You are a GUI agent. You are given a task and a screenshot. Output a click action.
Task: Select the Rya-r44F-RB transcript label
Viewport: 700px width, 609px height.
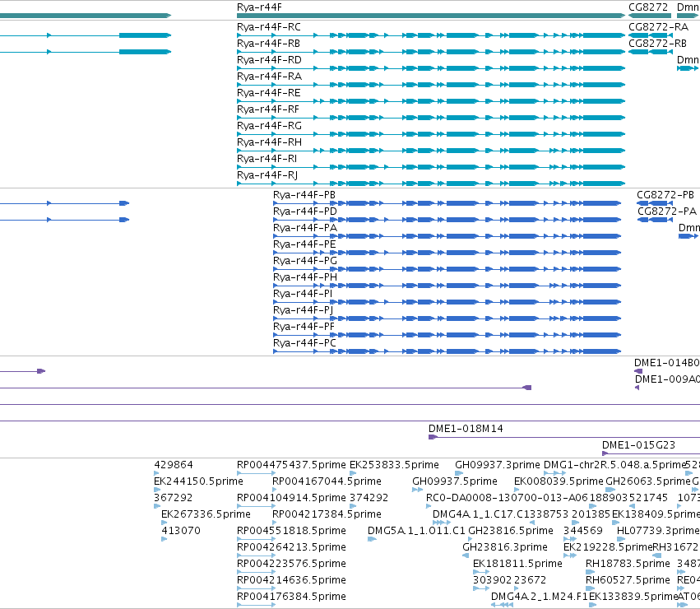point(268,44)
